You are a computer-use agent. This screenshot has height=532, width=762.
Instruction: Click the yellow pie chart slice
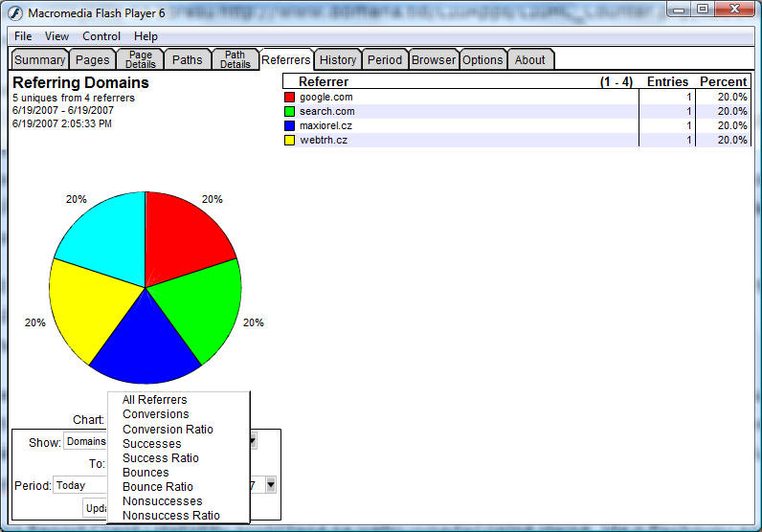point(90,306)
